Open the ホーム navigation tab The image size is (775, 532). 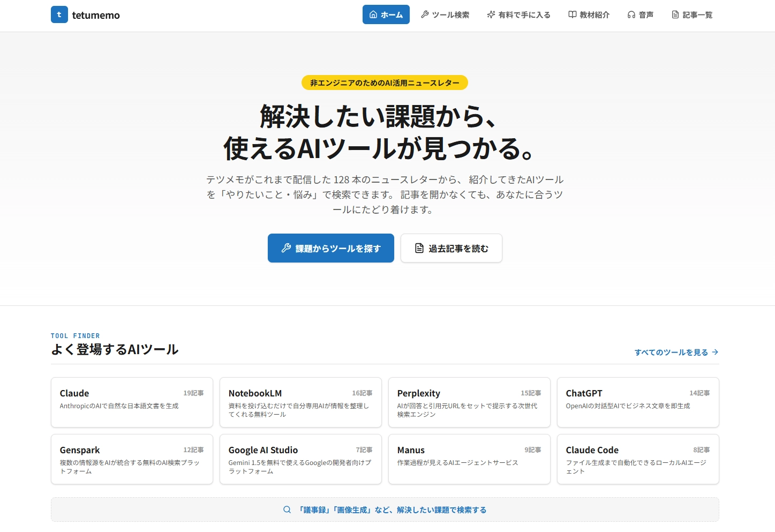[x=386, y=14]
